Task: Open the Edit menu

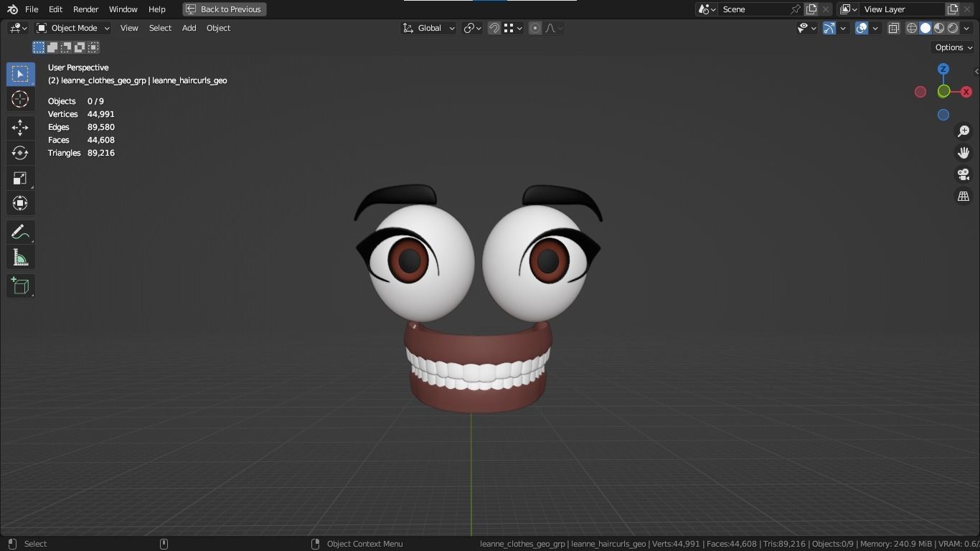Action: [55, 9]
